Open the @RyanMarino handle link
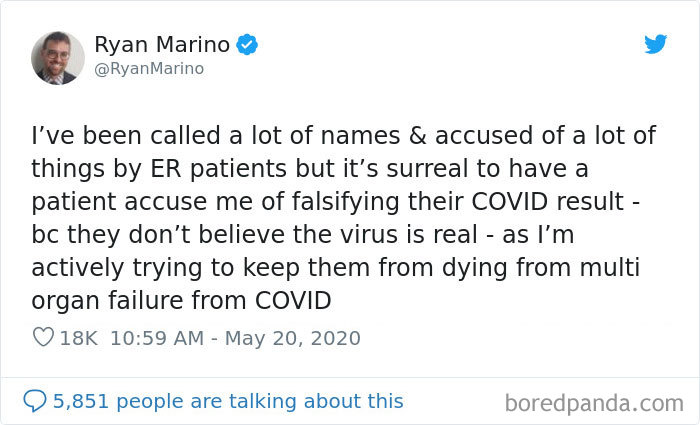 [149, 68]
